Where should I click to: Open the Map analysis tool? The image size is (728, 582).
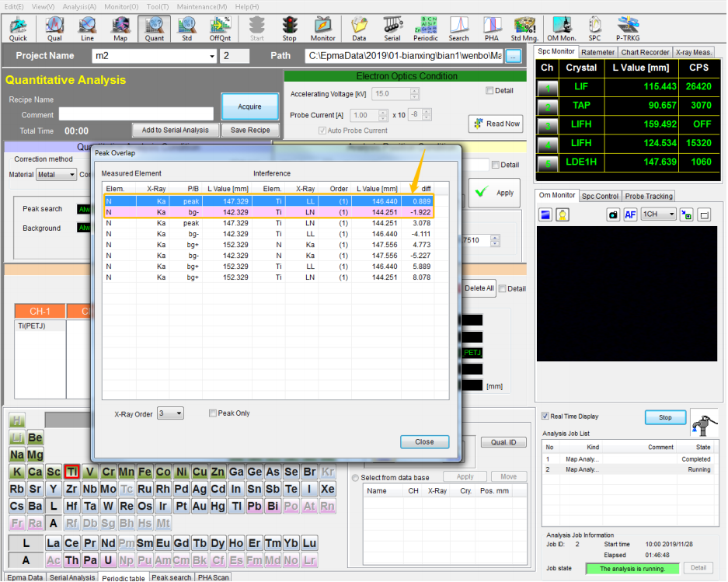pos(120,28)
